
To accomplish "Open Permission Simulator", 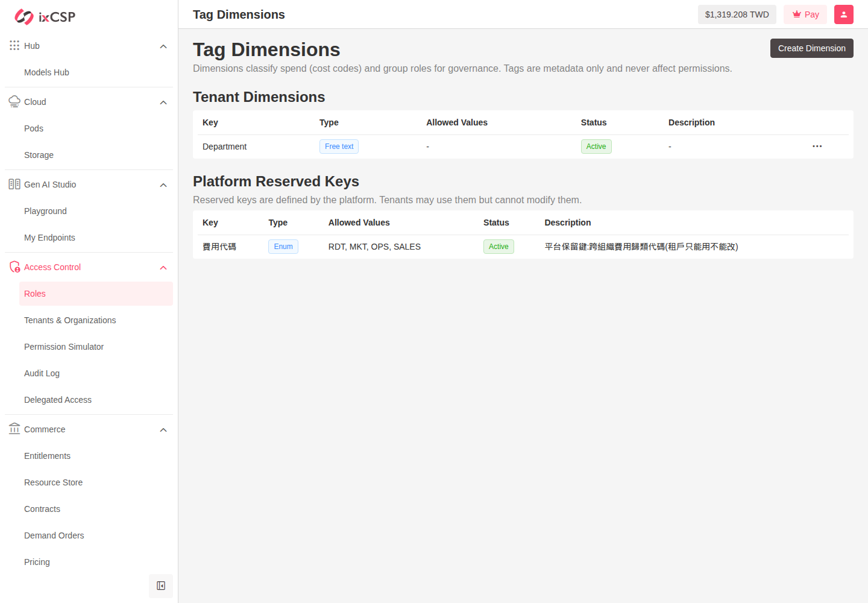I will 96,347.
